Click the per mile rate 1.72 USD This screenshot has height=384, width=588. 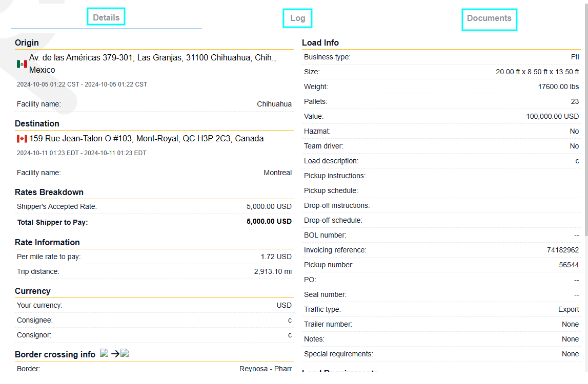coord(276,257)
